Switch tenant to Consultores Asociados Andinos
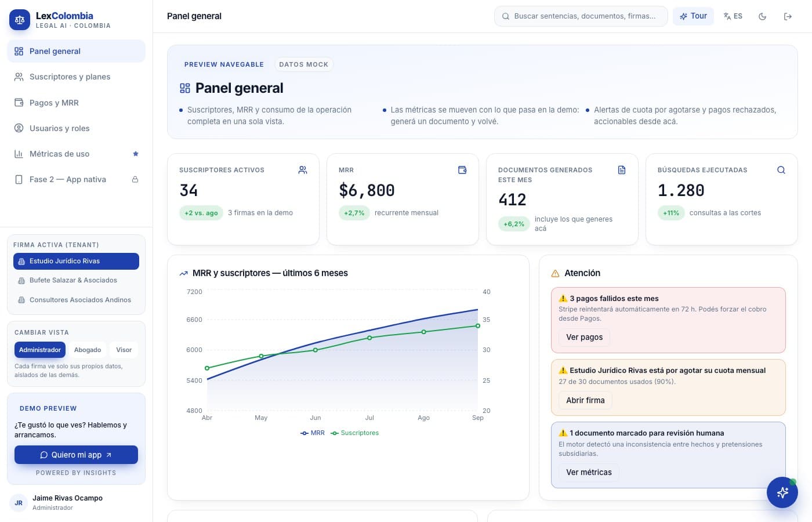The height and width of the screenshot is (522, 812). 76,300
